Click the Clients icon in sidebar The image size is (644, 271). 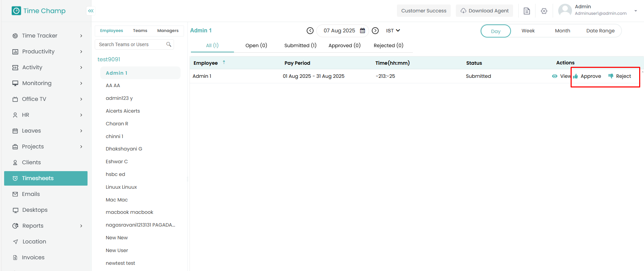tap(15, 163)
